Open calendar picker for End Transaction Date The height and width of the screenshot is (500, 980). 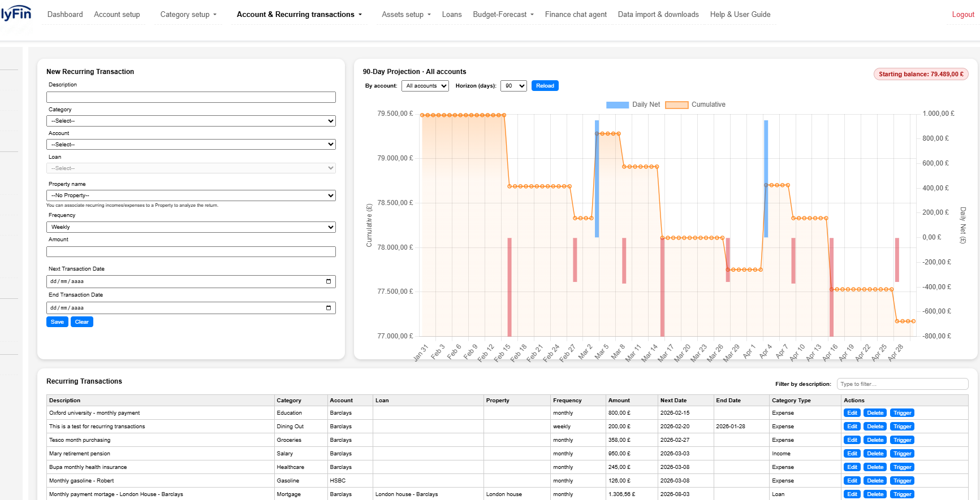tap(329, 308)
